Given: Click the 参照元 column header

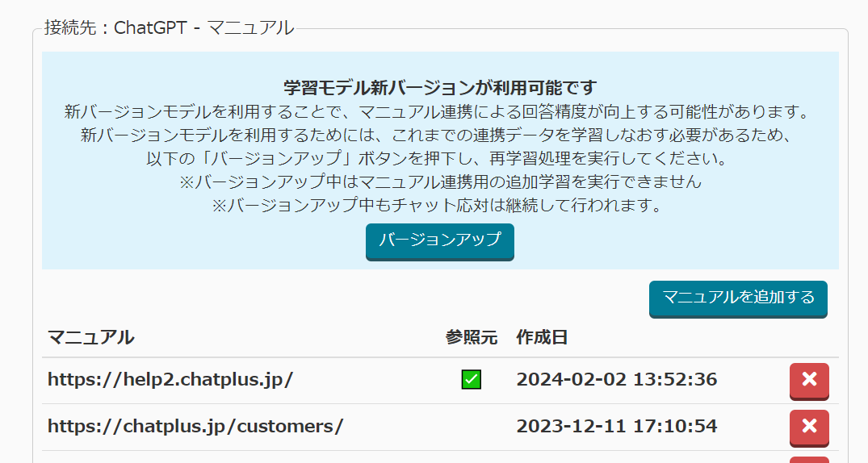Looking at the screenshot, I should coord(472,337).
